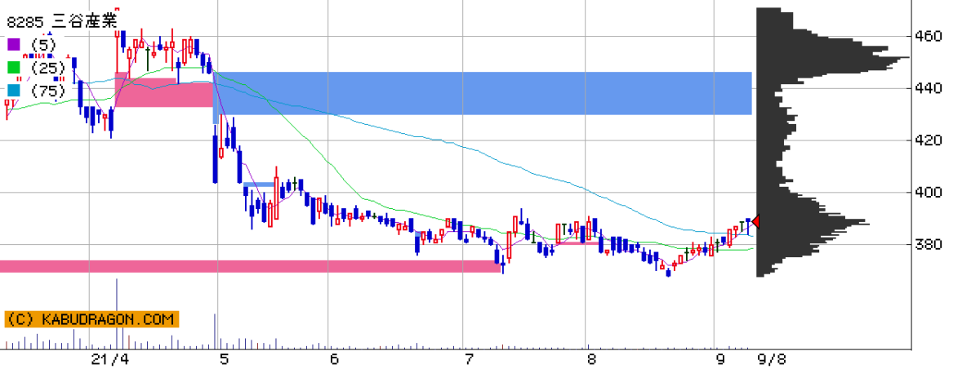This screenshot has width=980, height=369.
Task: Click the volume profile peak near 452
Action: pos(833,58)
